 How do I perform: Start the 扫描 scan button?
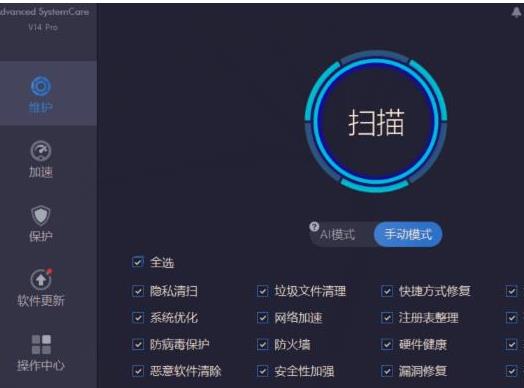(x=376, y=122)
